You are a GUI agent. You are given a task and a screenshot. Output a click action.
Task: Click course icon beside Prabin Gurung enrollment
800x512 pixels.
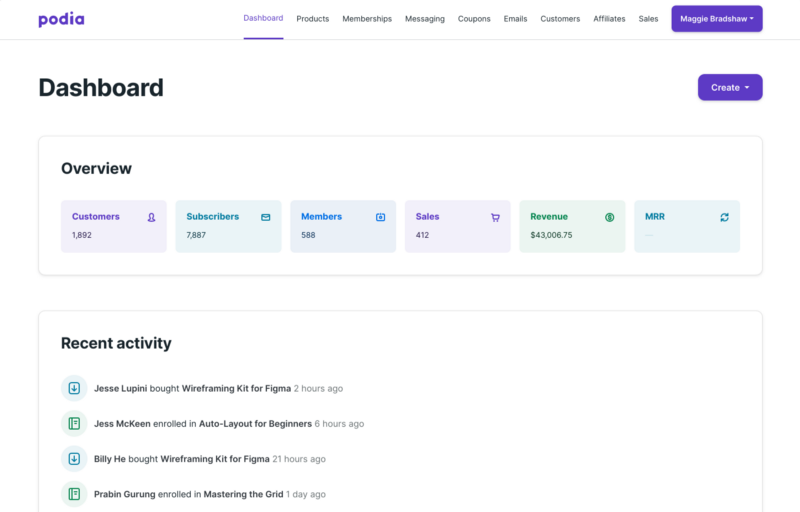click(x=74, y=494)
